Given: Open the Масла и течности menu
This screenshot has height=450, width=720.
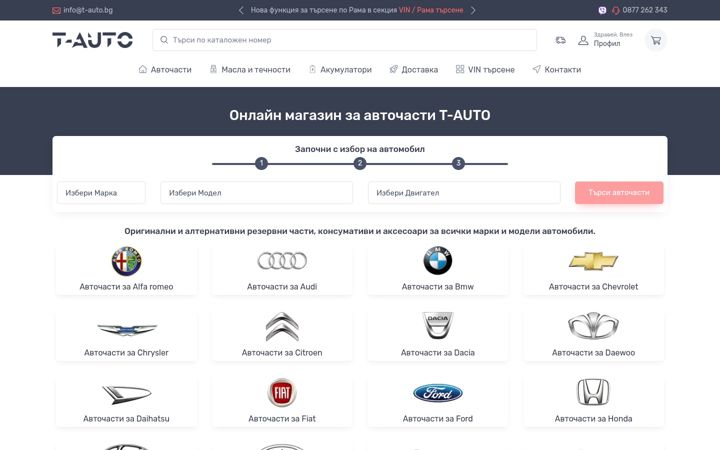Looking at the screenshot, I should 256,70.
